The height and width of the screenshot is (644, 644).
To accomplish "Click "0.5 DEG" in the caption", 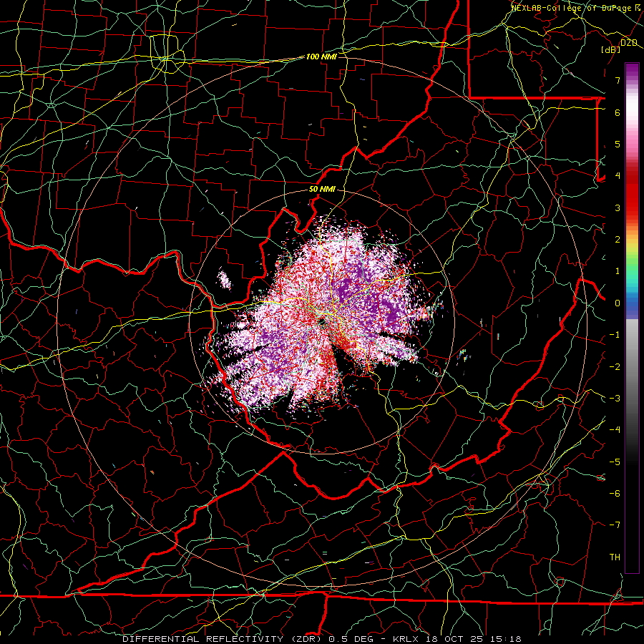I will click(x=351, y=639).
